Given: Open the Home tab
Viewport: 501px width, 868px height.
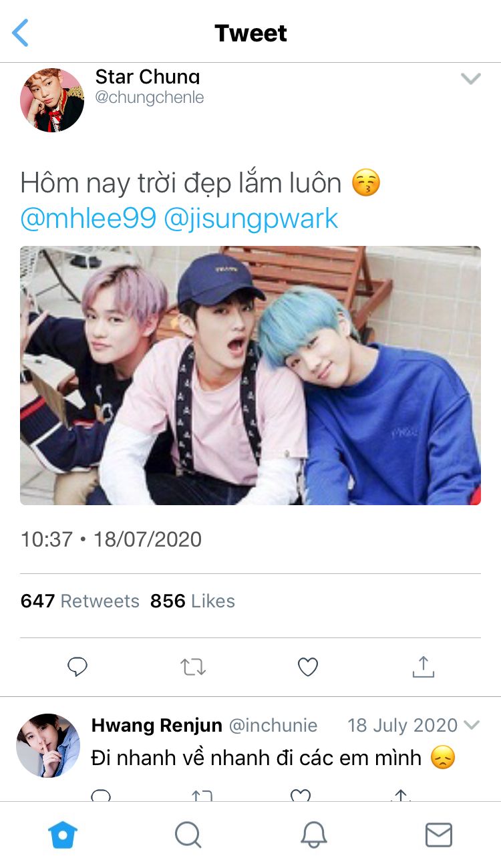Looking at the screenshot, I should [63, 835].
